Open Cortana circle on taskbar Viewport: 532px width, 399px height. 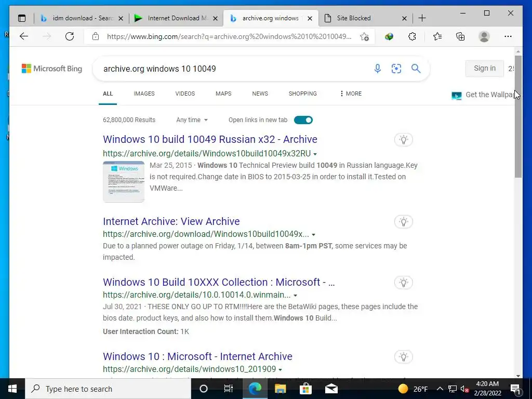pos(204,389)
